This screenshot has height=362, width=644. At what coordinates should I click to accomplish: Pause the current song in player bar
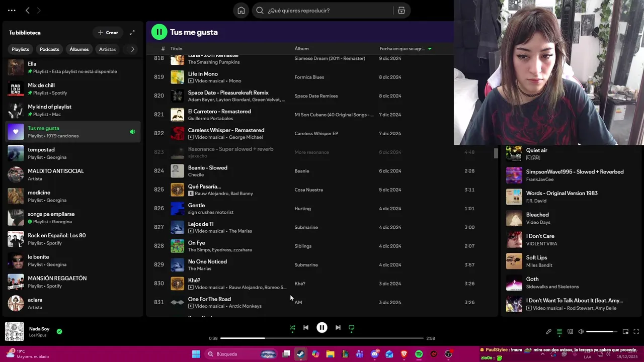(322, 328)
